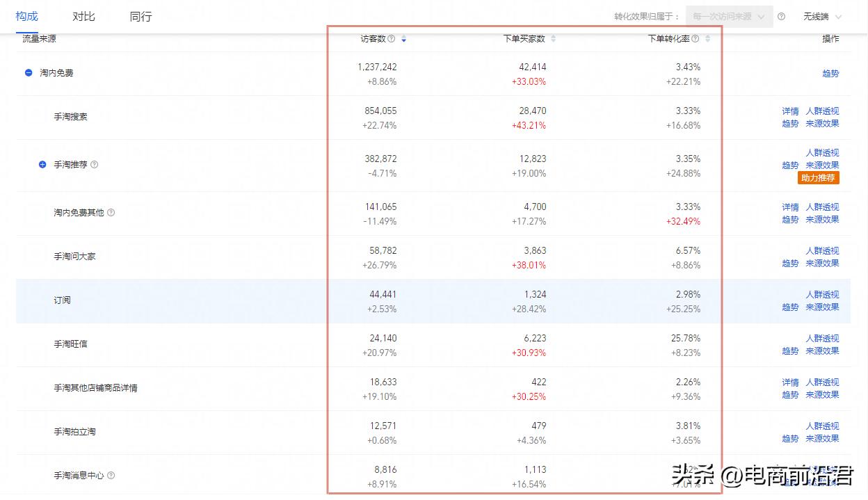Image resolution: width=868 pixels, height=500 pixels.
Task: Switch to the 对比 tab
Action: [x=83, y=16]
